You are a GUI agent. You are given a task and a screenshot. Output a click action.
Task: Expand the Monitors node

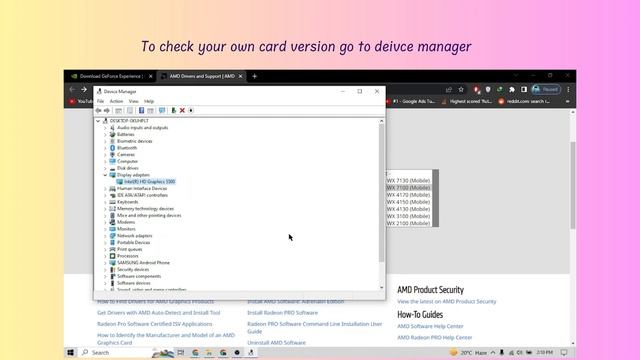(105, 229)
